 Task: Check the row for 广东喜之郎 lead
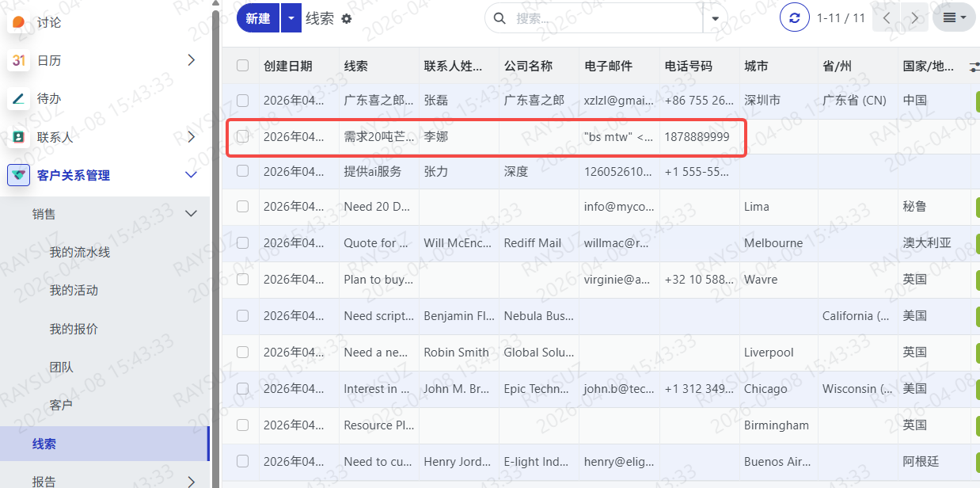coord(242,101)
